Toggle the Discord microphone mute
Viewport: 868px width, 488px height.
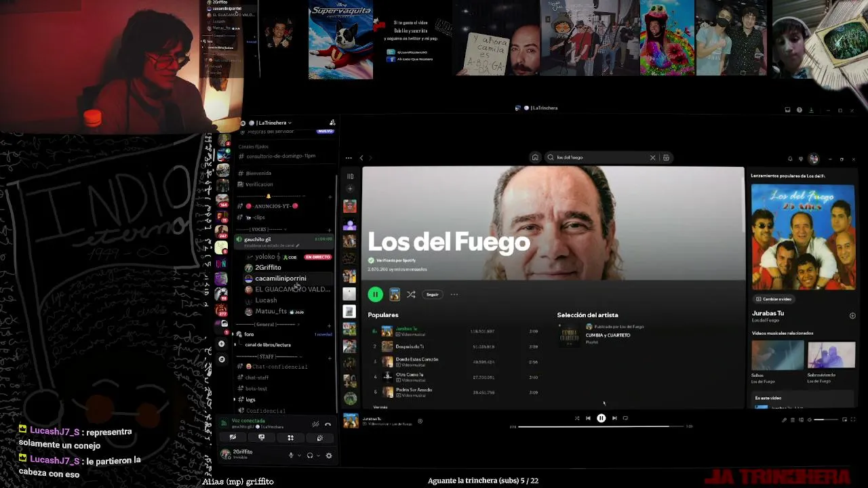[291, 455]
